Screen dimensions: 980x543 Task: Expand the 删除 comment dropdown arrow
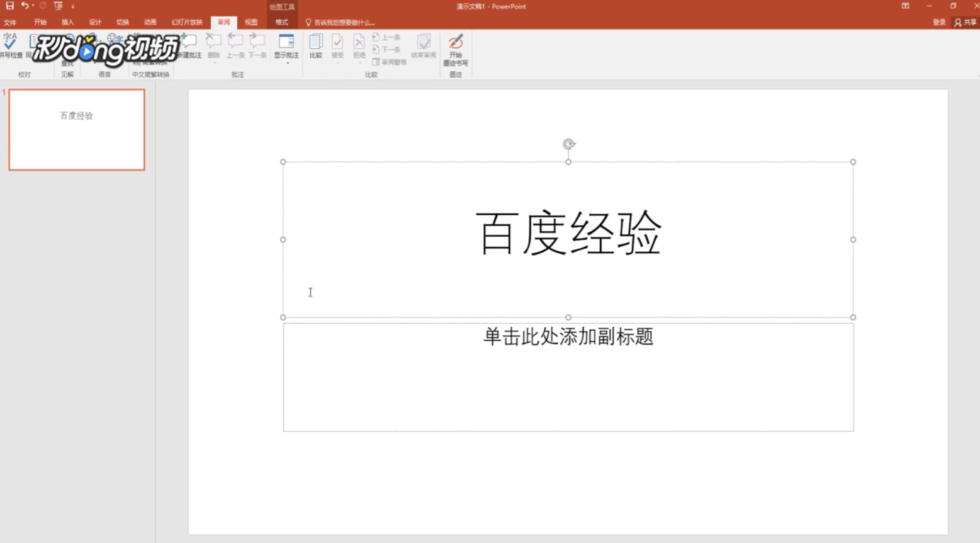point(213,62)
